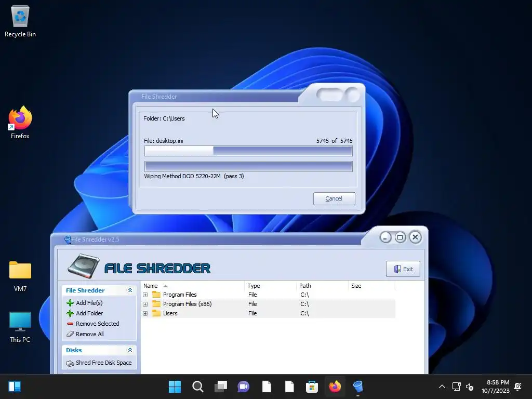Click Shred Free Disk Space option
532x399 pixels.
coord(103,363)
